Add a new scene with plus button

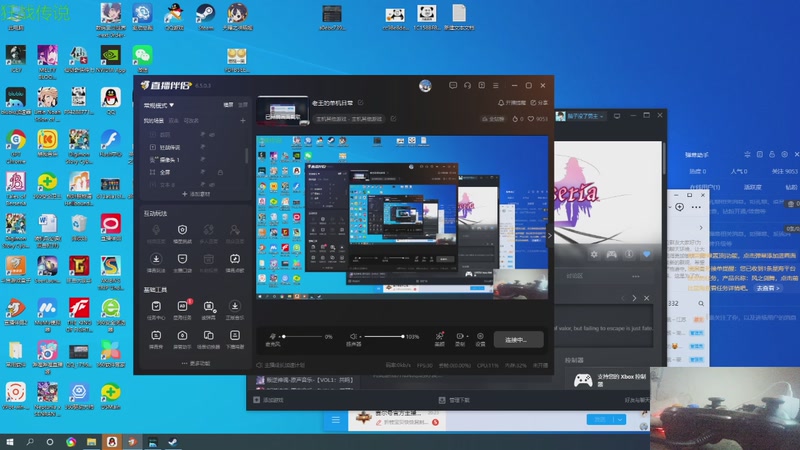coord(243,121)
